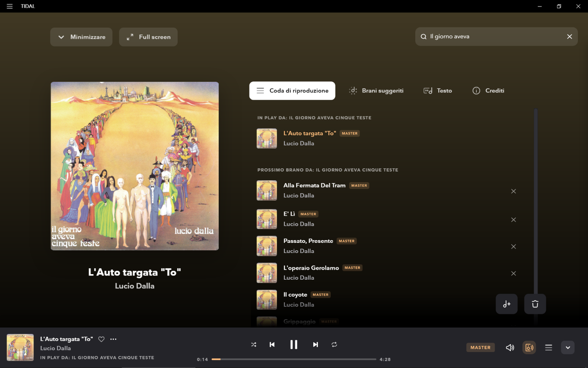588x368 pixels.
Task: Remove E' Lì from the queue
Action: click(514, 220)
